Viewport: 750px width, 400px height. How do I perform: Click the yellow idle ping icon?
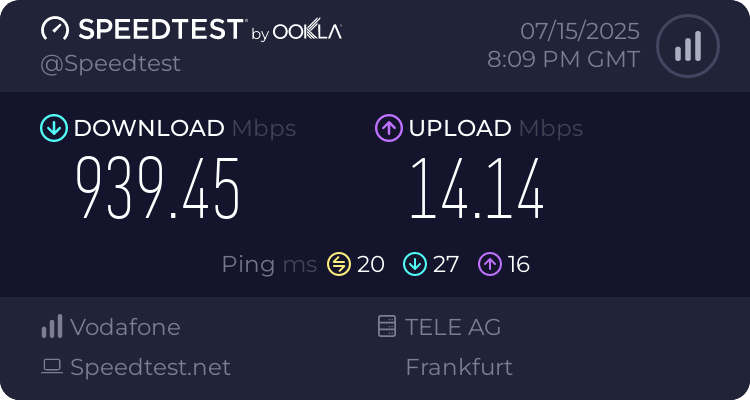(x=339, y=264)
